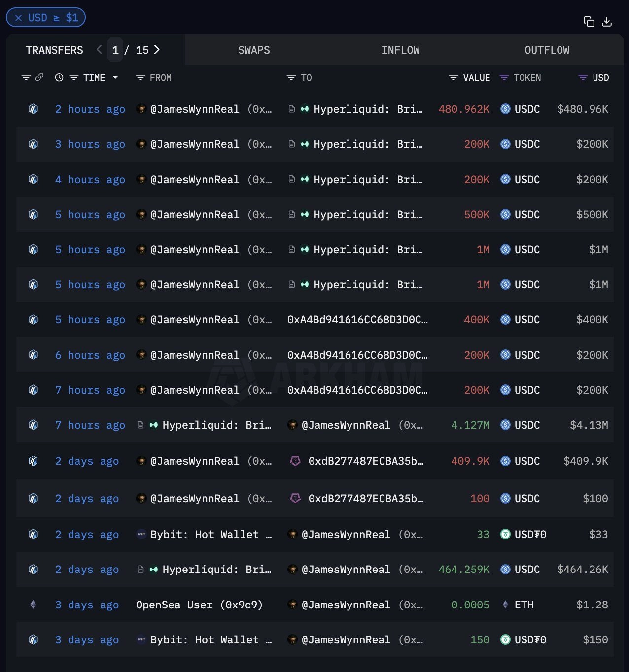Open the VALUE column filter
The image size is (629, 672).
(454, 77)
